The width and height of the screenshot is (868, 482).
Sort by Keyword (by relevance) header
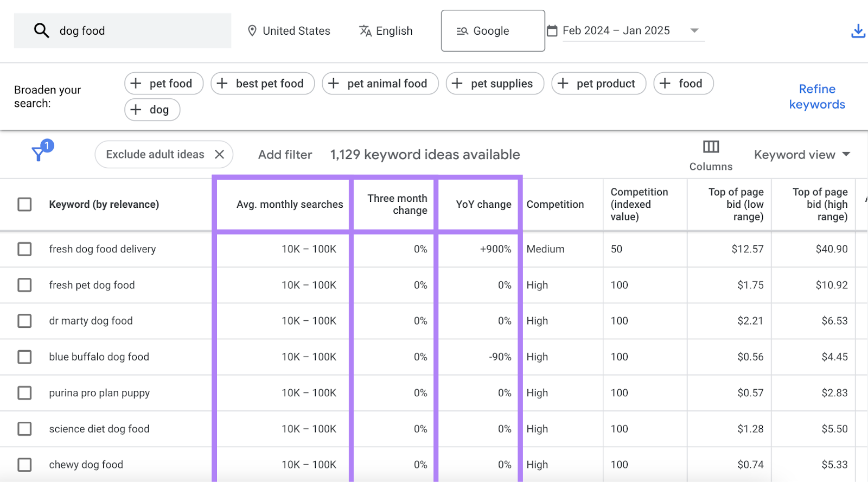pos(104,205)
